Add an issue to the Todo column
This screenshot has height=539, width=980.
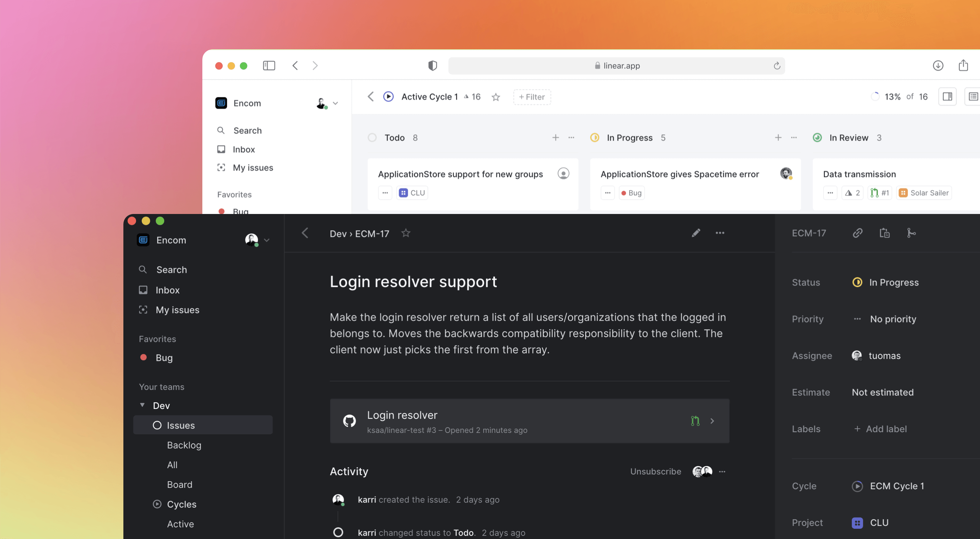pyautogui.click(x=556, y=138)
